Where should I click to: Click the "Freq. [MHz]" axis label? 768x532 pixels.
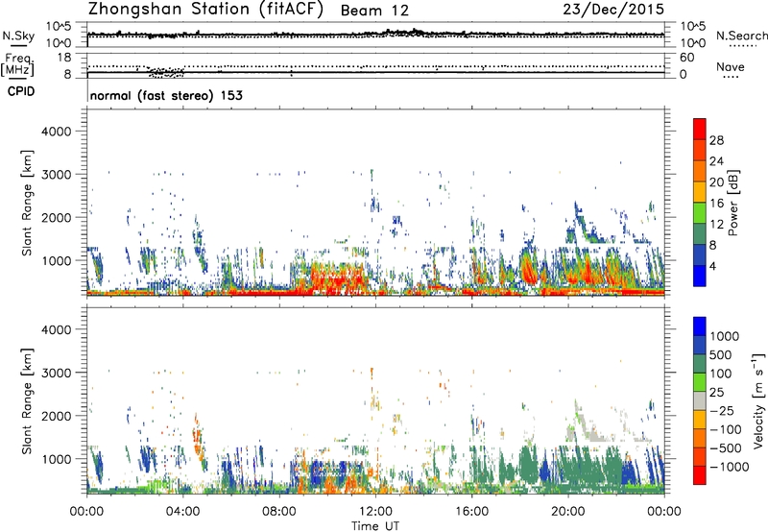click(x=17, y=64)
